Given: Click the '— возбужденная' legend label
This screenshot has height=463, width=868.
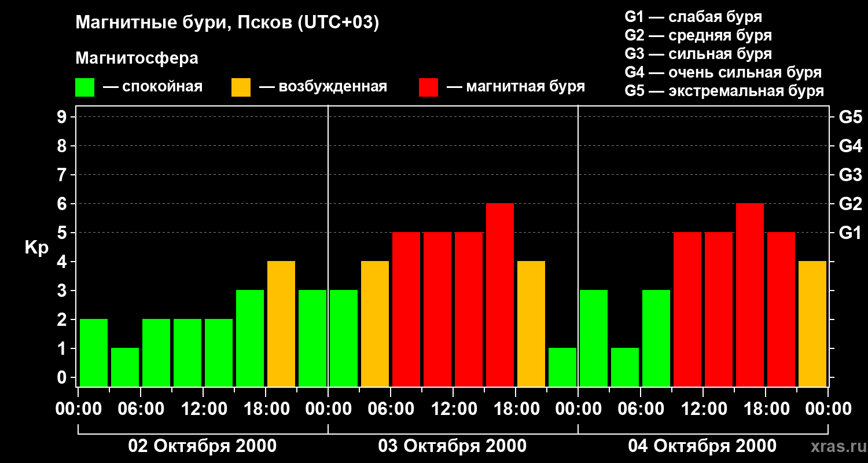Looking at the screenshot, I should coord(323,87).
